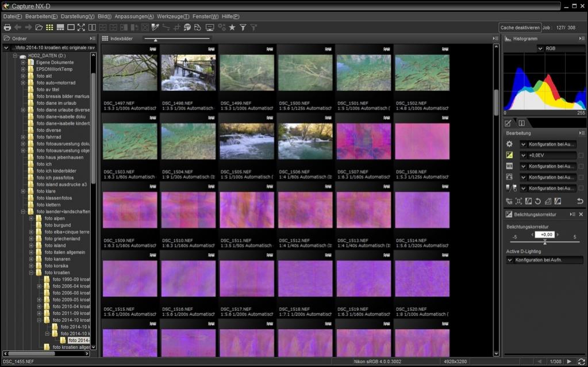This screenshot has width=588, height=367.
Task: Click the print icon in the toolbar
Action: [7, 28]
